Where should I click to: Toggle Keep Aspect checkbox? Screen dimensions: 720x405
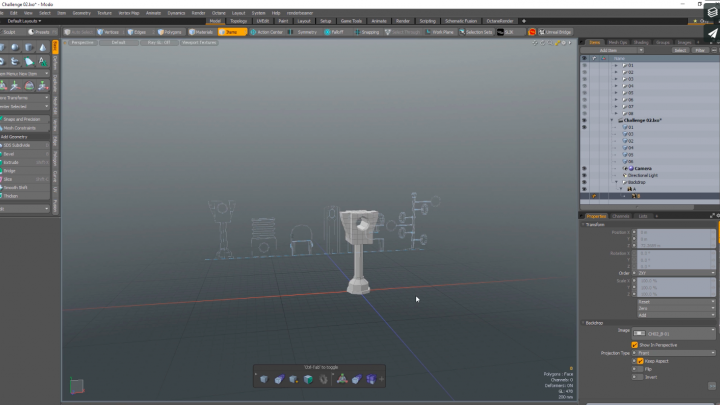tap(640, 361)
